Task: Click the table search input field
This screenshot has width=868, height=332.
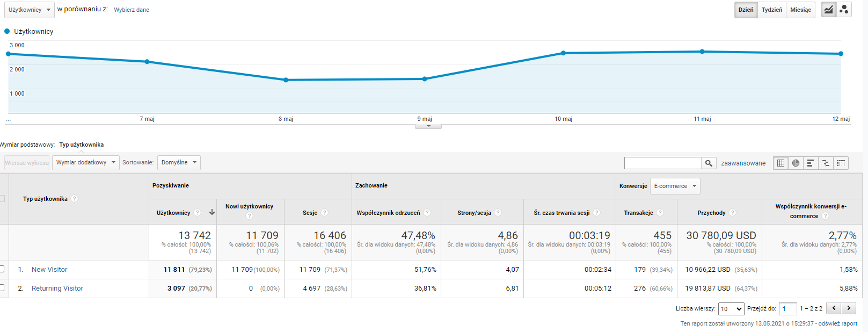Action: pyautogui.click(x=663, y=163)
